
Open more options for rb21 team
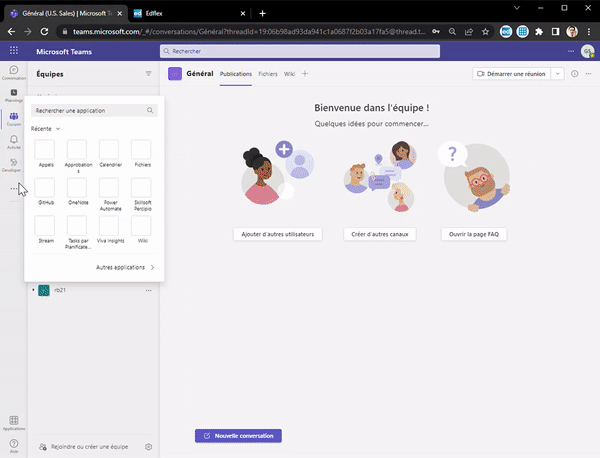(x=148, y=290)
